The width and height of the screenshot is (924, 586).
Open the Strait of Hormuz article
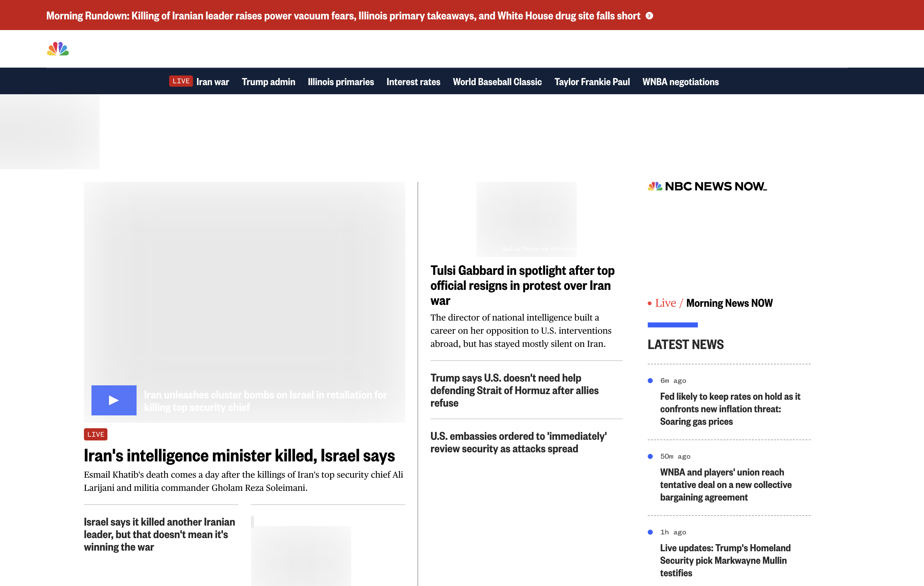[514, 390]
